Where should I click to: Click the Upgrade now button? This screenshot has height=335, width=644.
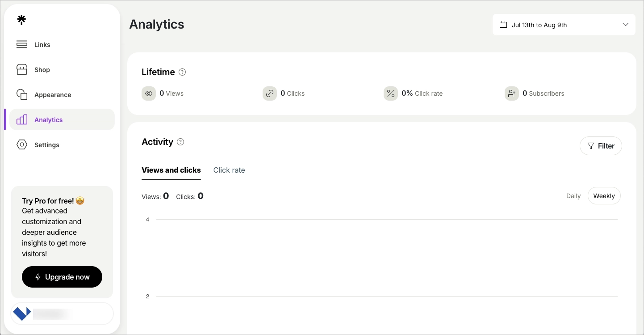coord(62,277)
